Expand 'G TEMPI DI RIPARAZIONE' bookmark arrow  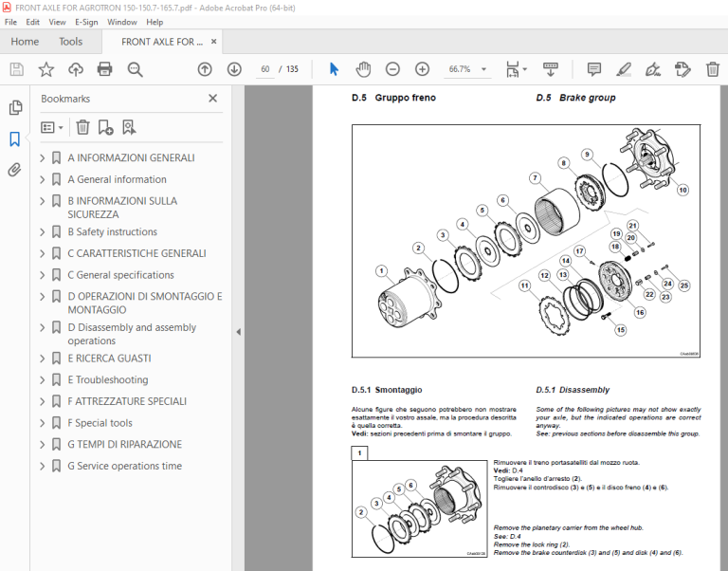tap(43, 445)
